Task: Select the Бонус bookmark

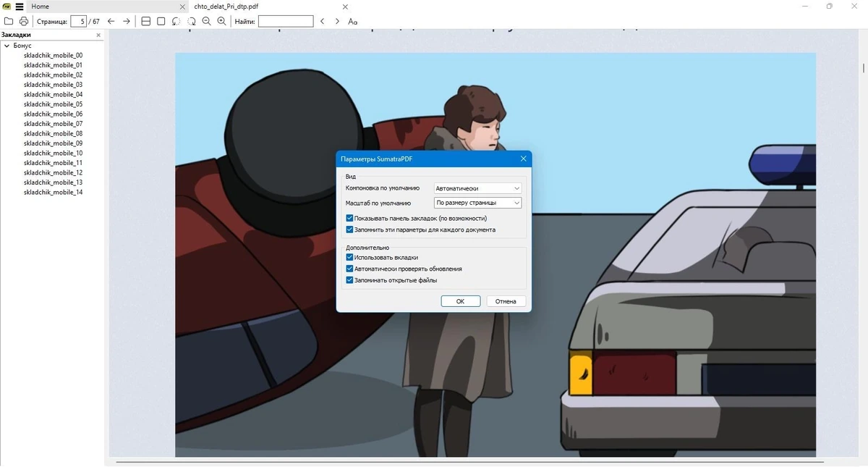Action: click(x=22, y=46)
